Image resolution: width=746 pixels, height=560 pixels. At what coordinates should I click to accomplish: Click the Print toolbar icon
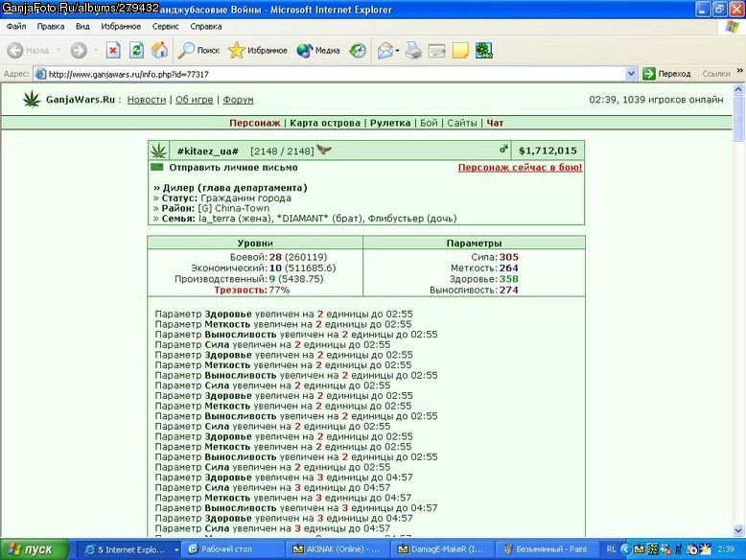pos(413,50)
